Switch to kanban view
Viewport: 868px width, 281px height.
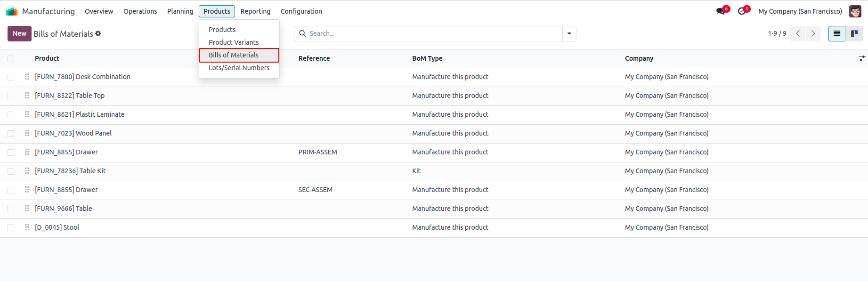(x=854, y=33)
